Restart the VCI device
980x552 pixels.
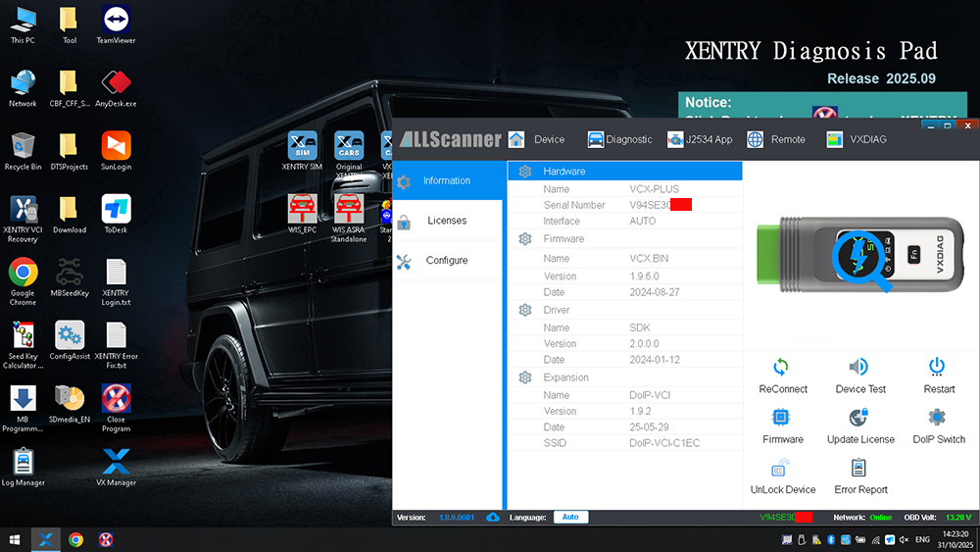[x=938, y=368]
